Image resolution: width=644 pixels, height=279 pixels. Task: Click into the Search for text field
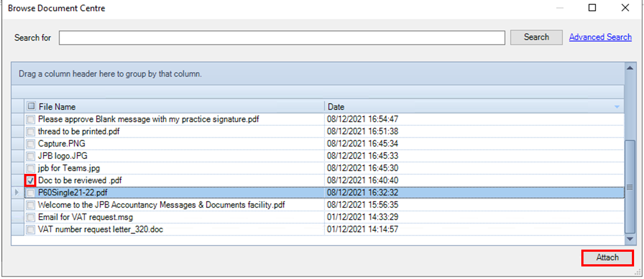[282, 38]
